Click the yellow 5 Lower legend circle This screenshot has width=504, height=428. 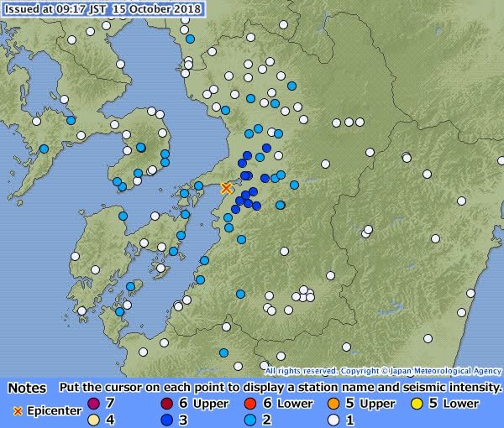pos(417,404)
